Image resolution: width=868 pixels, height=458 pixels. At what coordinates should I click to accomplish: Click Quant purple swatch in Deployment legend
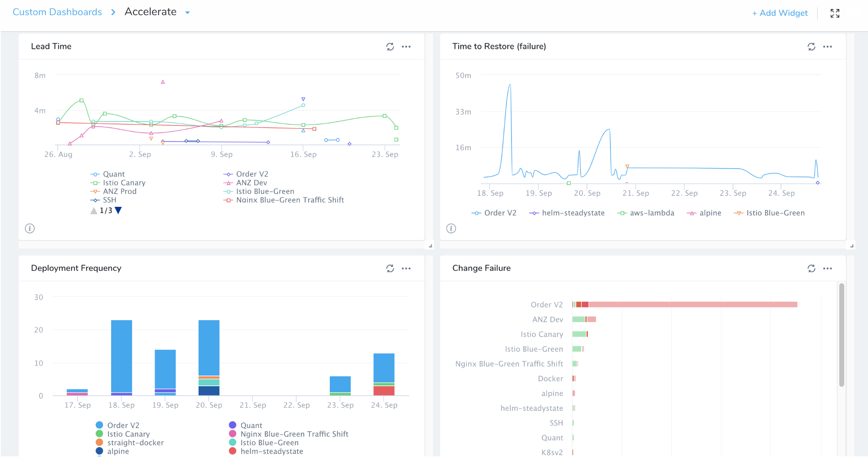pyautogui.click(x=233, y=425)
